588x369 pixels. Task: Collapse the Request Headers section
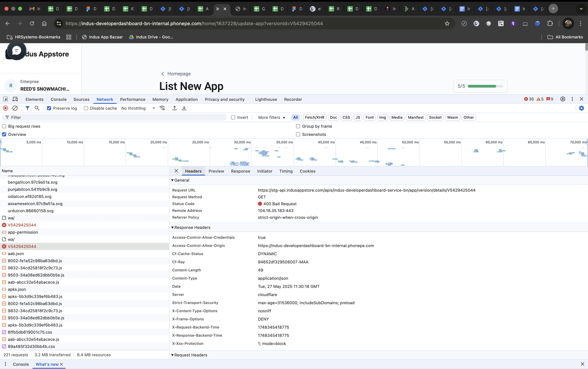coord(189,355)
